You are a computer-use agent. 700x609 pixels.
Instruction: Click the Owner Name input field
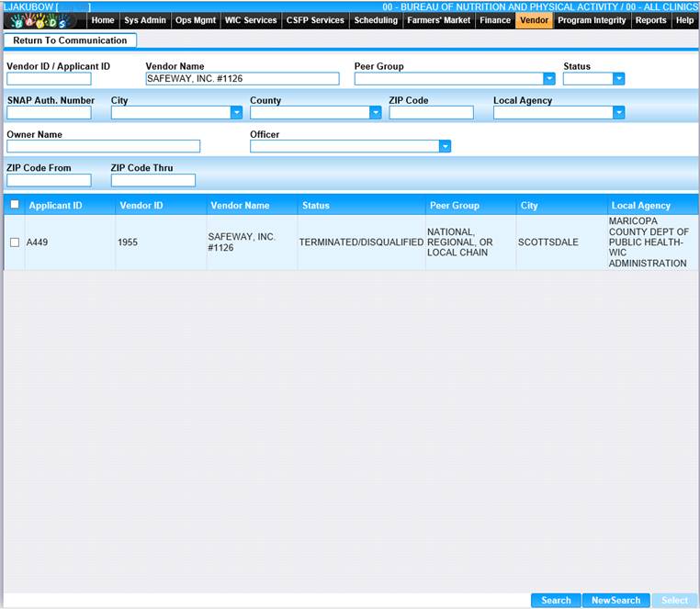104,146
